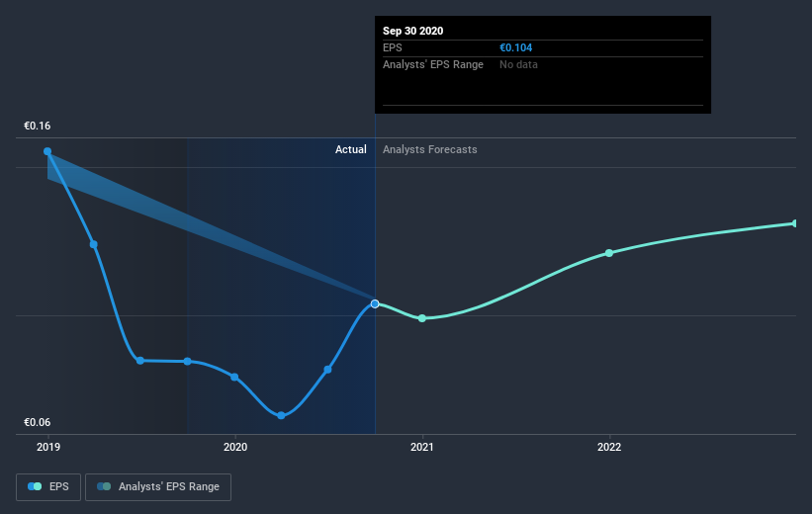
Task: Select the forecast data point at 2022
Action: click(x=609, y=253)
